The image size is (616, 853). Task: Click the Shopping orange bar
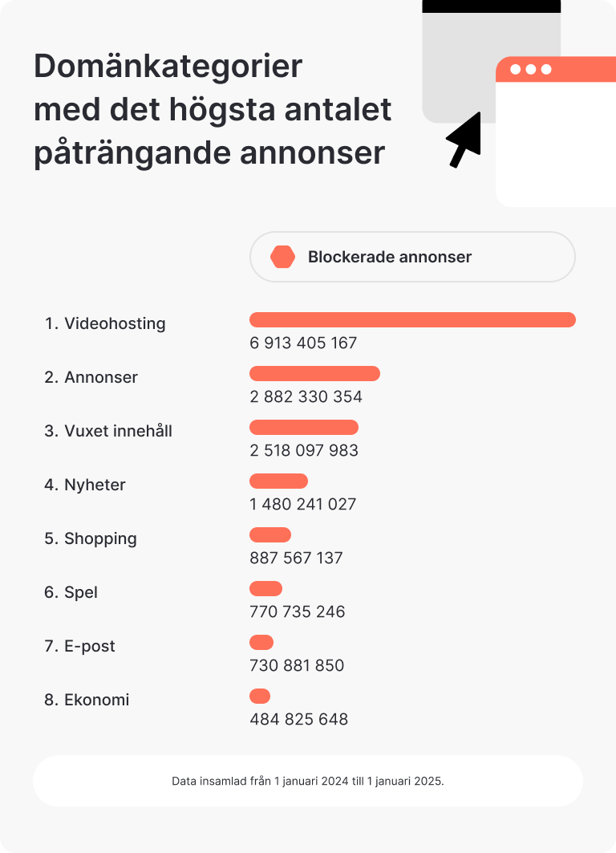270,535
